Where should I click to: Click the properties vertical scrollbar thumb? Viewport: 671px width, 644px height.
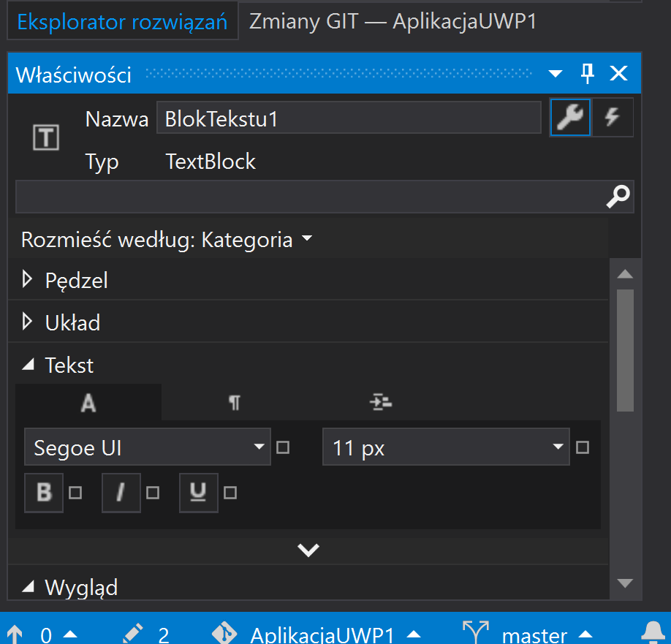click(x=625, y=350)
